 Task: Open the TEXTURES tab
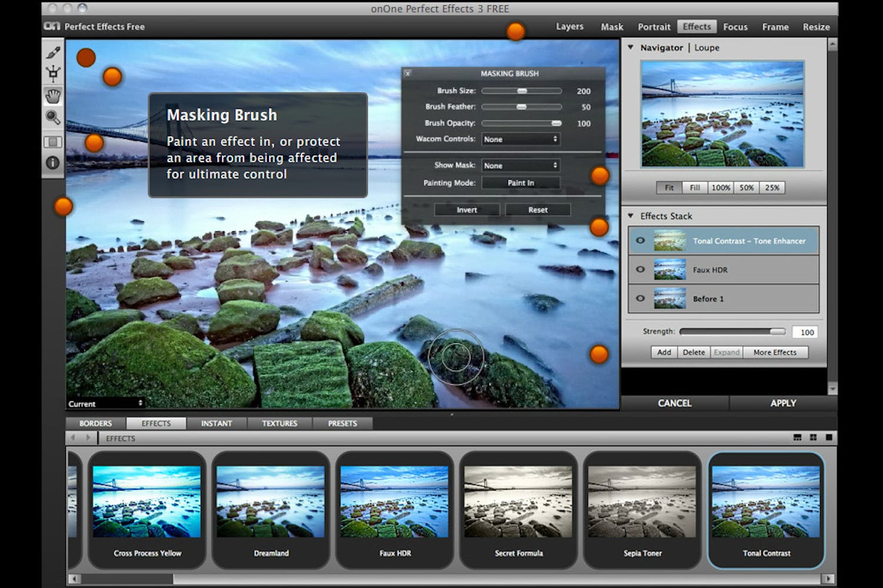click(x=280, y=423)
